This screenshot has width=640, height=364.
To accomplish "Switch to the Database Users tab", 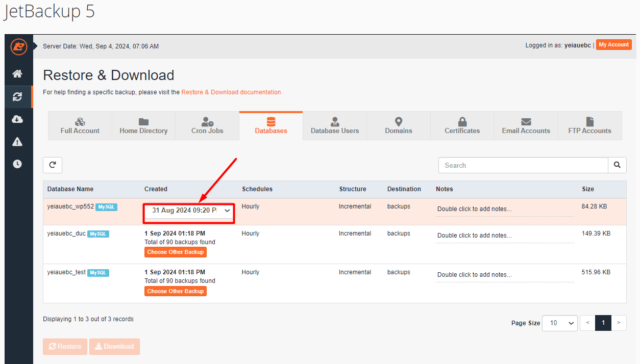I will click(335, 125).
